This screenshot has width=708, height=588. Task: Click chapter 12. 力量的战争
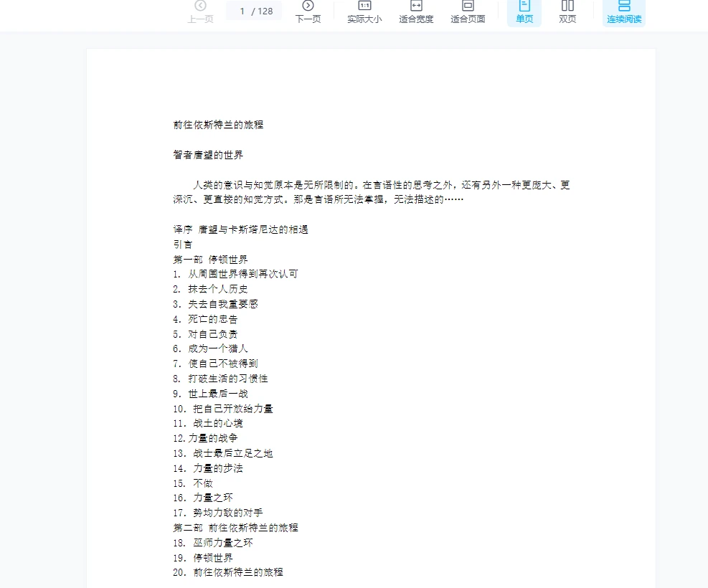coord(205,438)
